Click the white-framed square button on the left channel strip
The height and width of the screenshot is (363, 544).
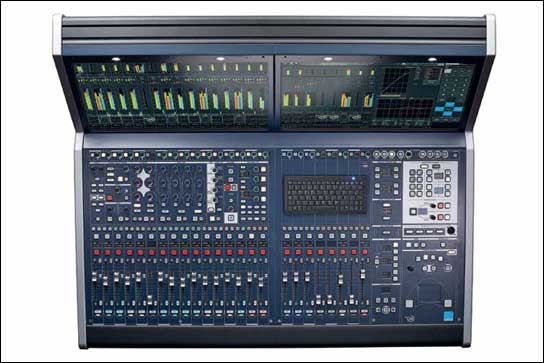pos(231,218)
